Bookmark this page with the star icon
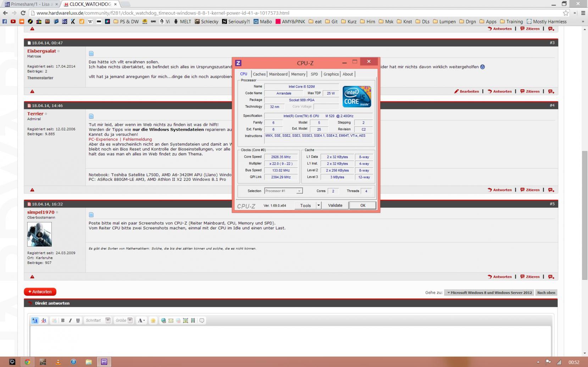Image resolution: width=588 pixels, height=367 pixels. (x=566, y=13)
